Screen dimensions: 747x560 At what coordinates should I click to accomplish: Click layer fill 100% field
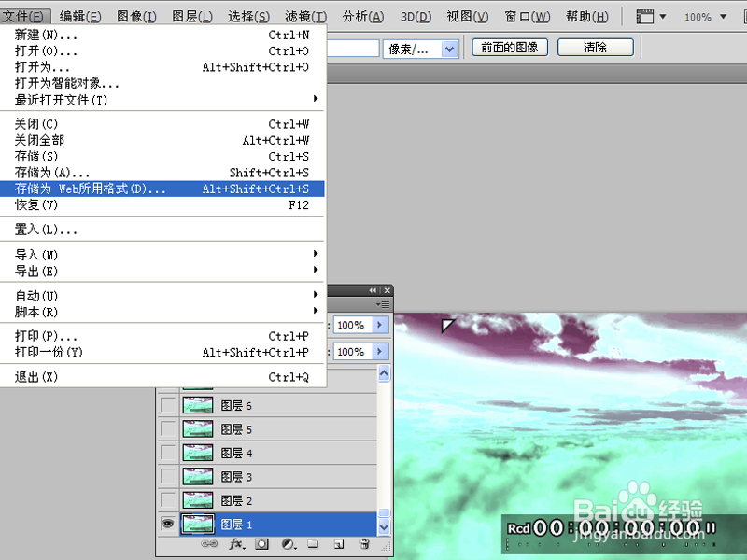tap(353, 352)
